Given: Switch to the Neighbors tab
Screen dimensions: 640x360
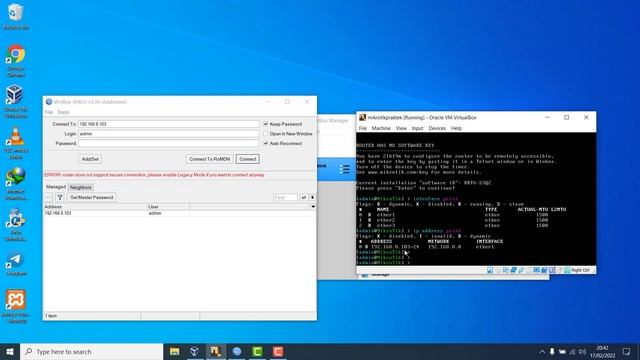Looking at the screenshot, I should click(x=80, y=187).
